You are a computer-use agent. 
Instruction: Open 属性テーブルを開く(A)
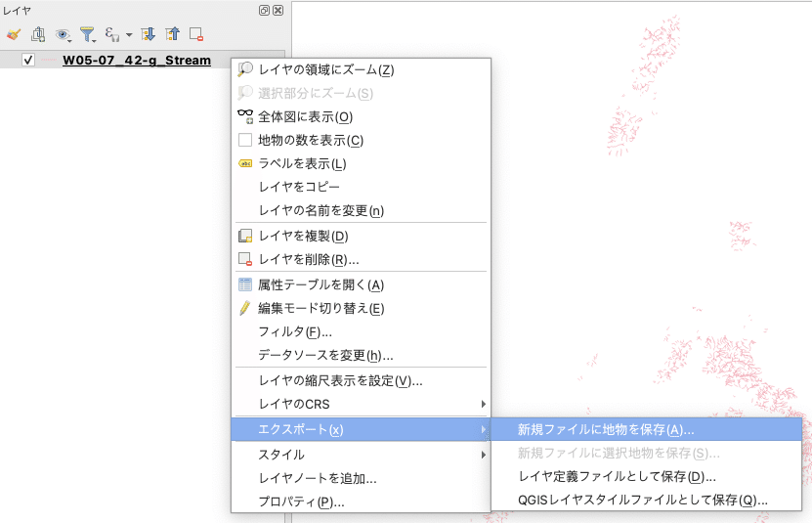pyautogui.click(x=361, y=284)
